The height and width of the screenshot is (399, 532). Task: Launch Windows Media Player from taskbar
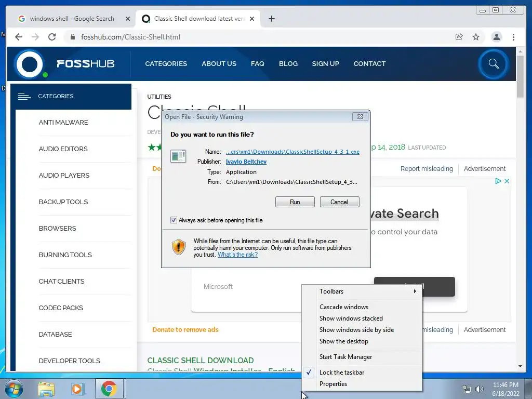point(77,389)
